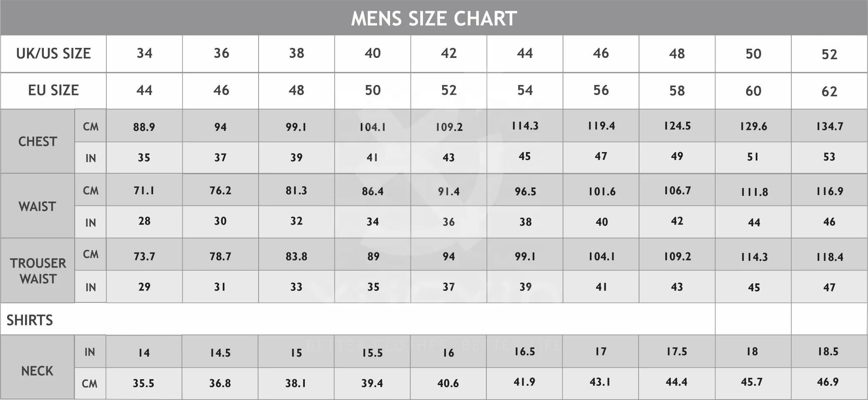The image size is (868, 400).
Task: Click the NECK row label
Action: tap(37, 371)
